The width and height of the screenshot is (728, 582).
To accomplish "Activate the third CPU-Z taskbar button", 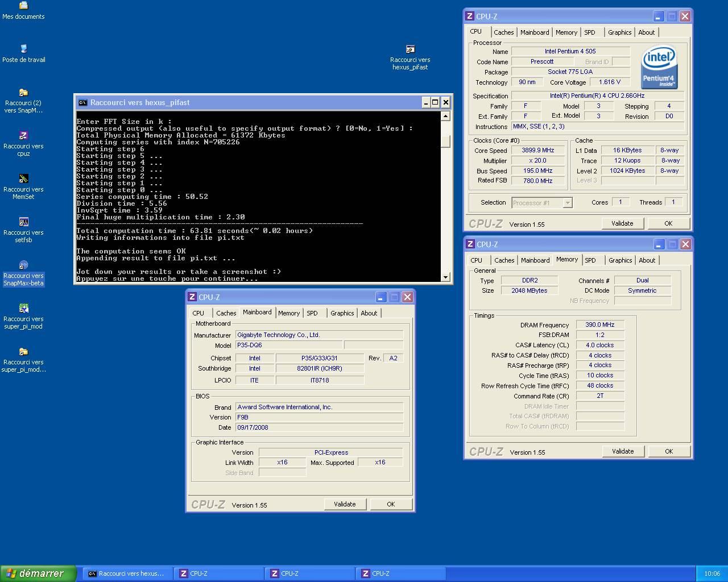I will click(401, 573).
